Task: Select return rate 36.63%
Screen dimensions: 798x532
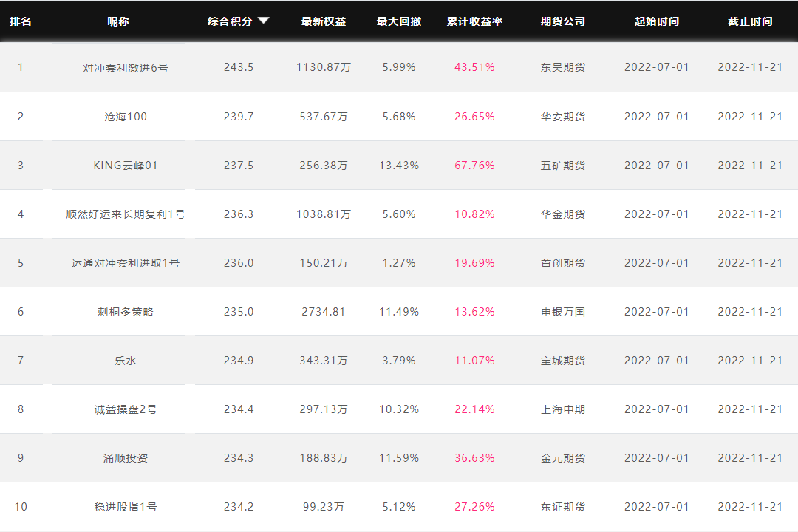Action: pos(475,458)
